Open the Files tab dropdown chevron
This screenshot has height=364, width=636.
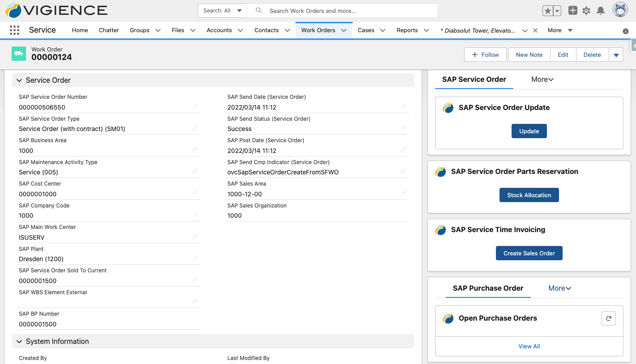point(193,30)
